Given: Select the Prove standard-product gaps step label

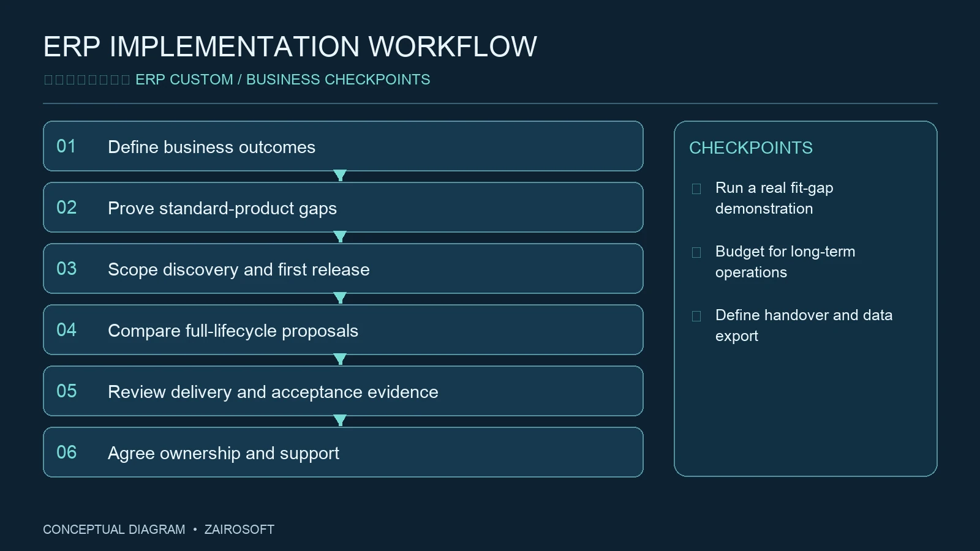Looking at the screenshot, I should (222, 208).
